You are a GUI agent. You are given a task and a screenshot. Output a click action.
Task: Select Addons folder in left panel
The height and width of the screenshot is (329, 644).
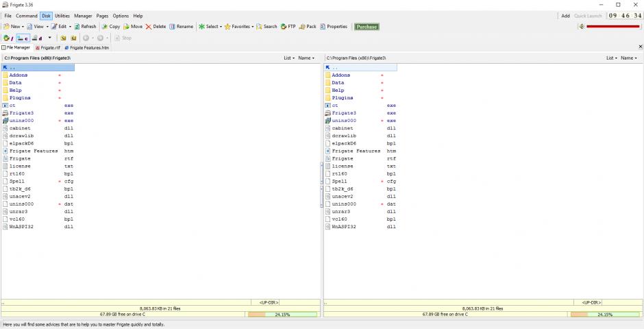click(x=38, y=75)
